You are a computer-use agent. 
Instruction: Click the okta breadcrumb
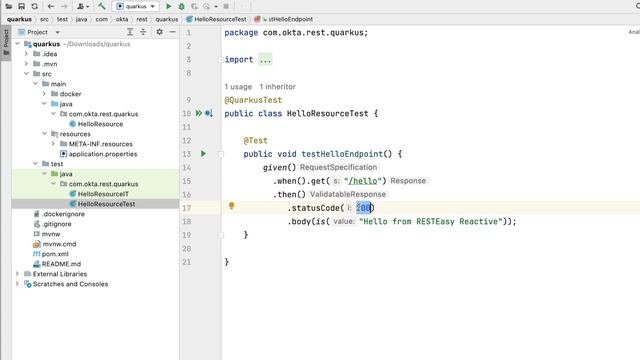coord(122,19)
